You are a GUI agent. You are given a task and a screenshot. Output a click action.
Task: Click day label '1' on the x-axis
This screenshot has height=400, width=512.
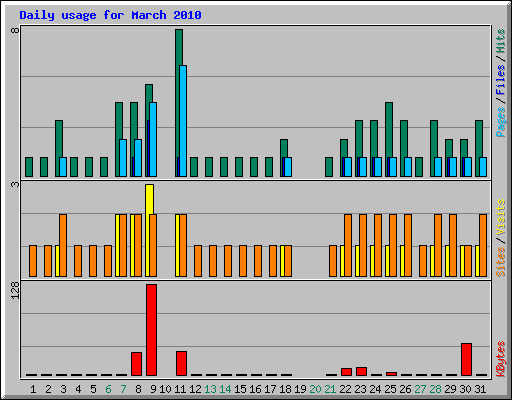(x=33, y=389)
